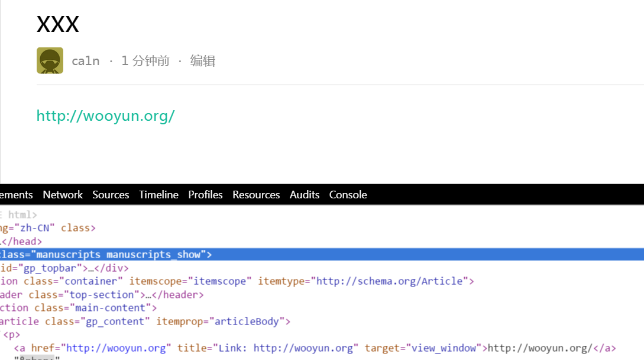Click the href value http://wooyun.org in the DOM
The width and height of the screenshot is (644, 360).
tap(116, 349)
